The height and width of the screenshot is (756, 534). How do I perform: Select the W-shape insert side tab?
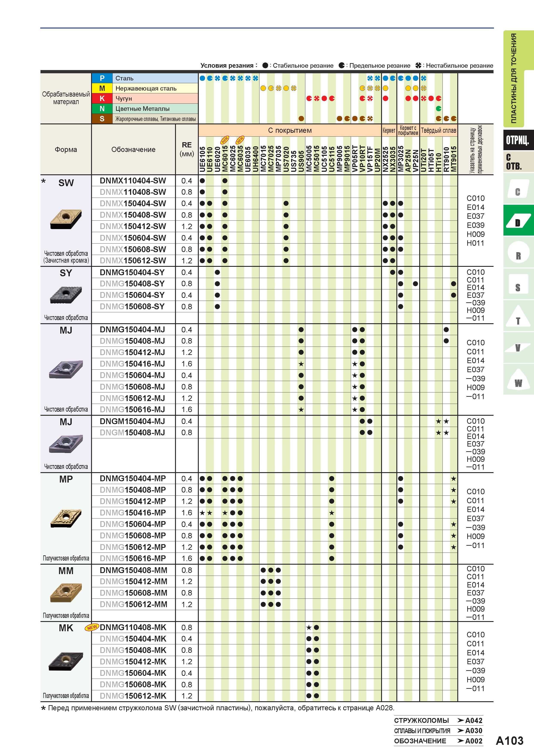[518, 379]
